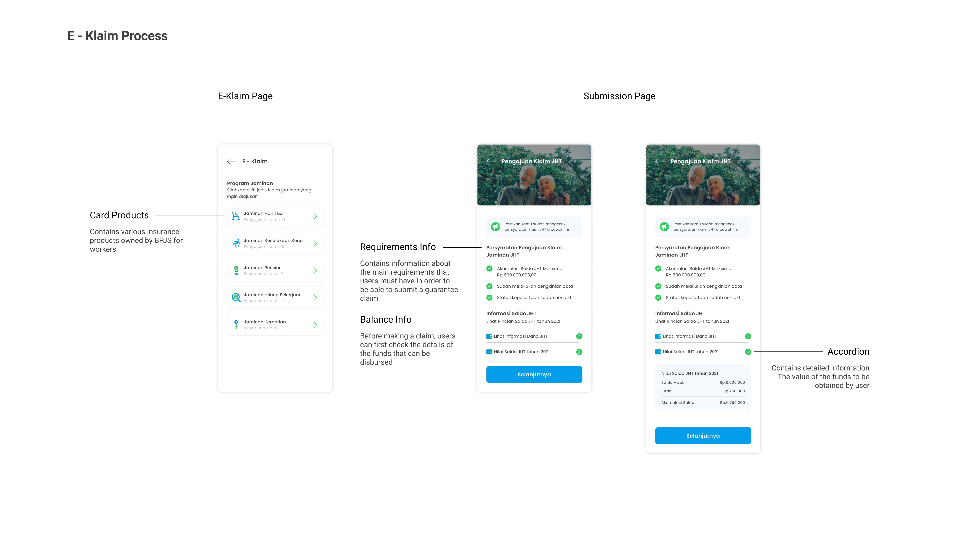Click Selanjutnya button on expanded submission screen
This screenshot has height=538, width=980.
click(x=703, y=436)
